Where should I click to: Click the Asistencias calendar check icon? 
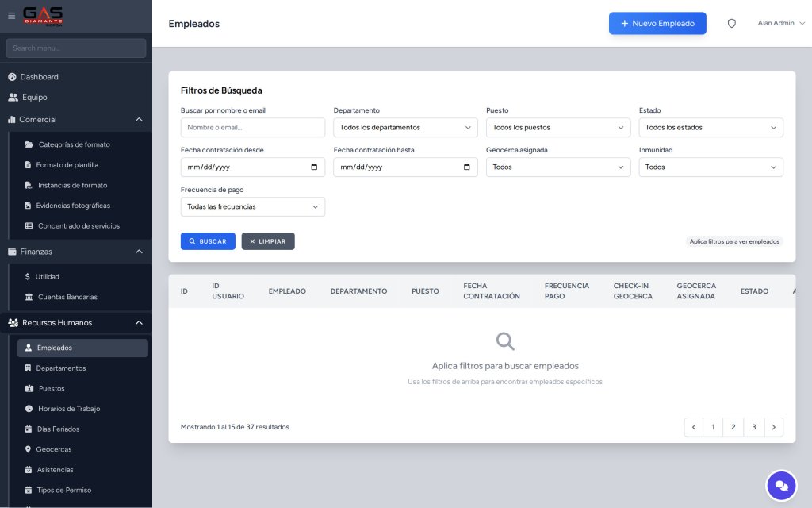pyautogui.click(x=29, y=470)
